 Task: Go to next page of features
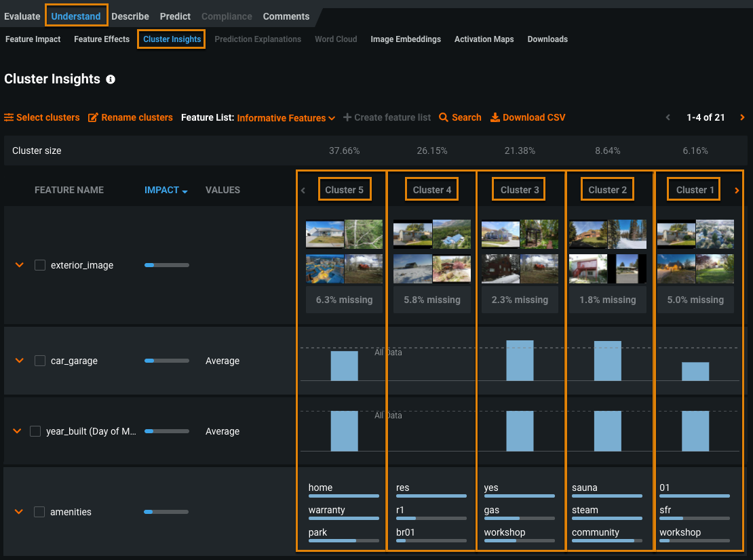742,118
